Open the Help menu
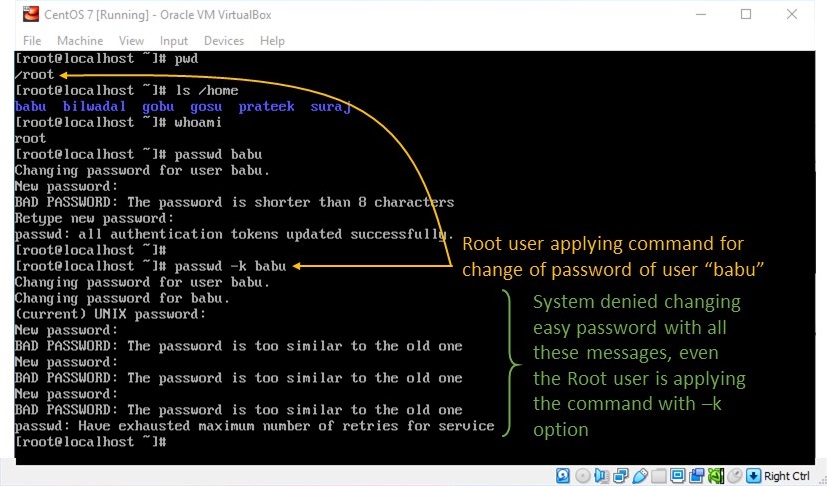 tap(272, 41)
